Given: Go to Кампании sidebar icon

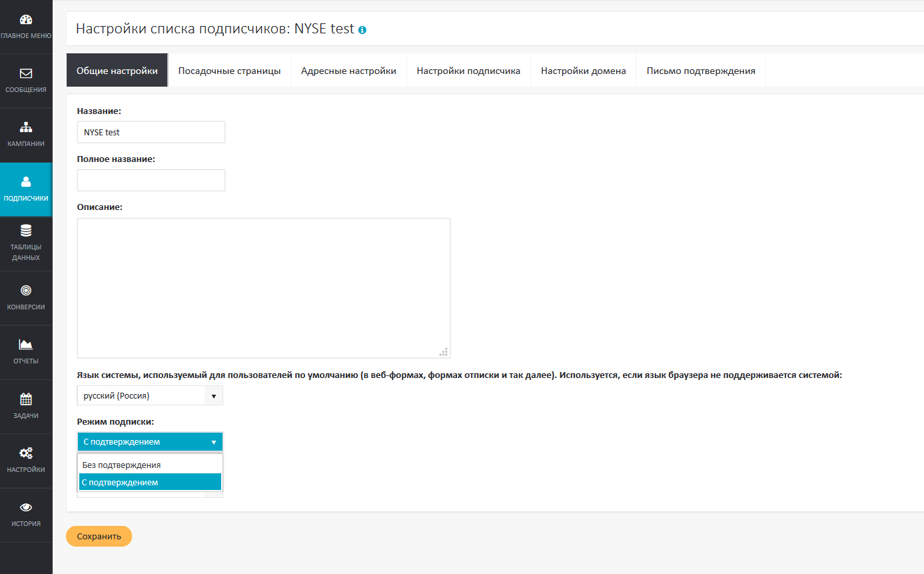Looking at the screenshot, I should pyautogui.click(x=26, y=127).
